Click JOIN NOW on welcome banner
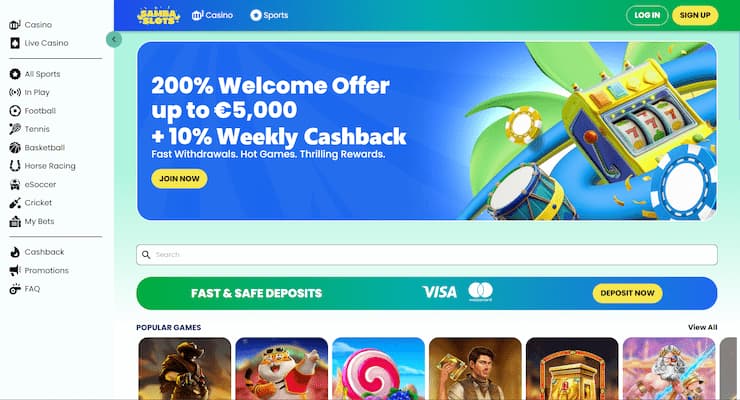Screen dimensions: 740x400 [179, 179]
